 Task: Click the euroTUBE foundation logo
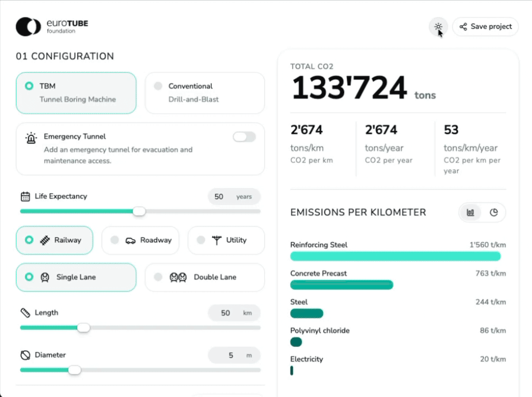[x=52, y=26]
